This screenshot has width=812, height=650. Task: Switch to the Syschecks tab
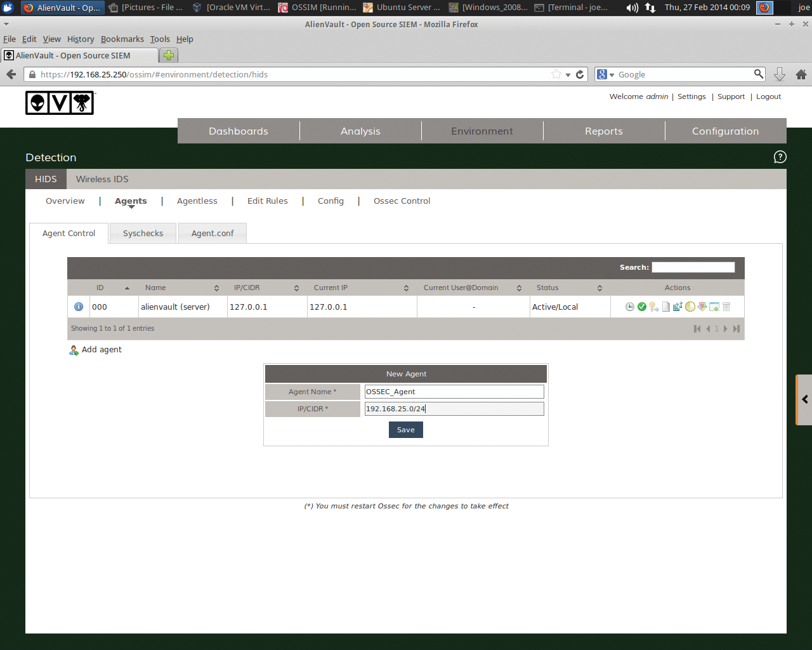(143, 233)
